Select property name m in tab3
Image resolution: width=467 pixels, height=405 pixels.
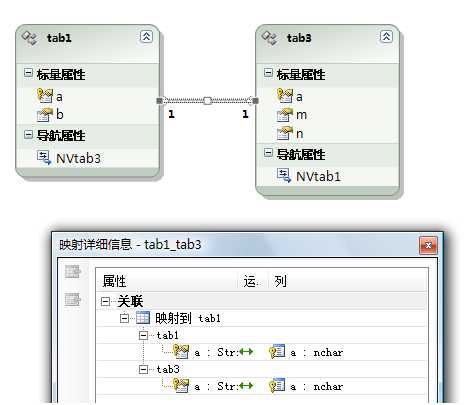pos(301,115)
